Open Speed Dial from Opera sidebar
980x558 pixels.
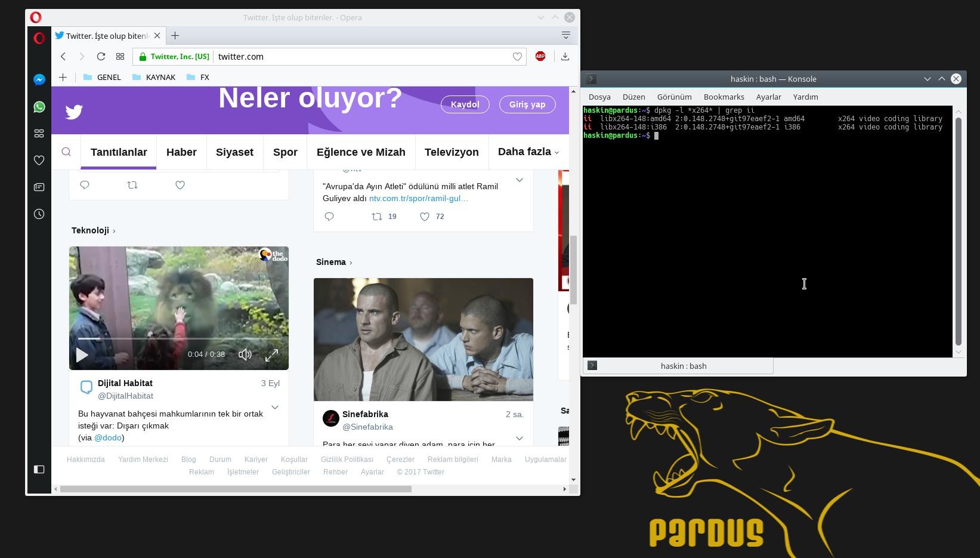tap(39, 134)
